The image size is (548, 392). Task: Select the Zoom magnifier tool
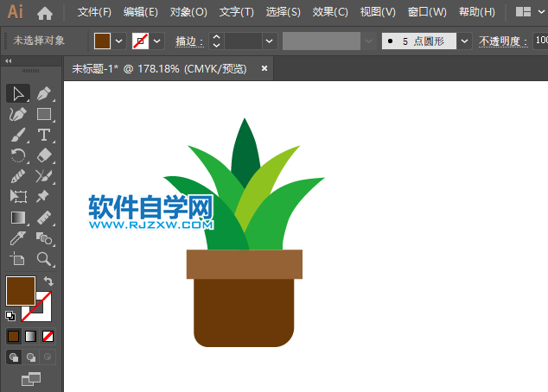[x=44, y=259]
